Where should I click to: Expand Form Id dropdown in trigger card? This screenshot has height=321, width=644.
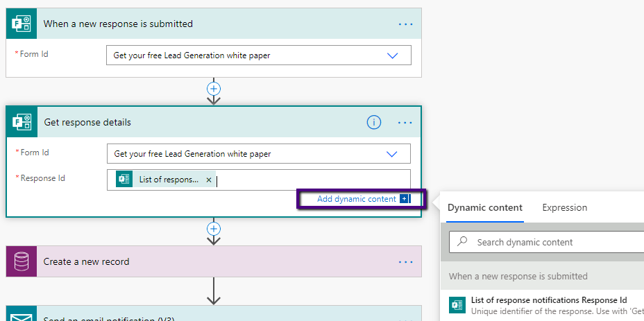(392, 55)
